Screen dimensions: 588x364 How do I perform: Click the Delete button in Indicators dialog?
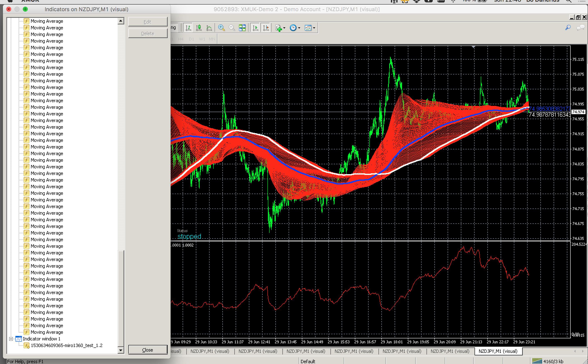[x=148, y=34]
